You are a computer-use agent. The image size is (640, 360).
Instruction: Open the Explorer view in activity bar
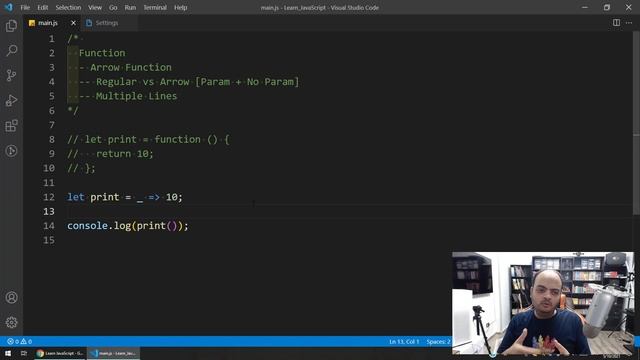[x=11, y=26]
